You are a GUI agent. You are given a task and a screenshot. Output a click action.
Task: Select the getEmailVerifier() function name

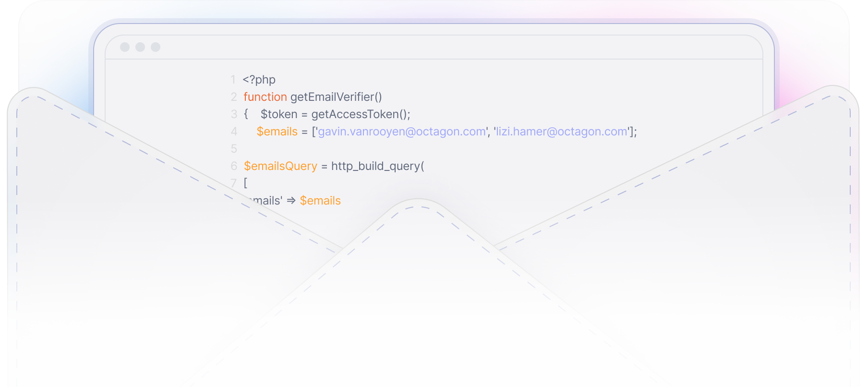(x=336, y=97)
